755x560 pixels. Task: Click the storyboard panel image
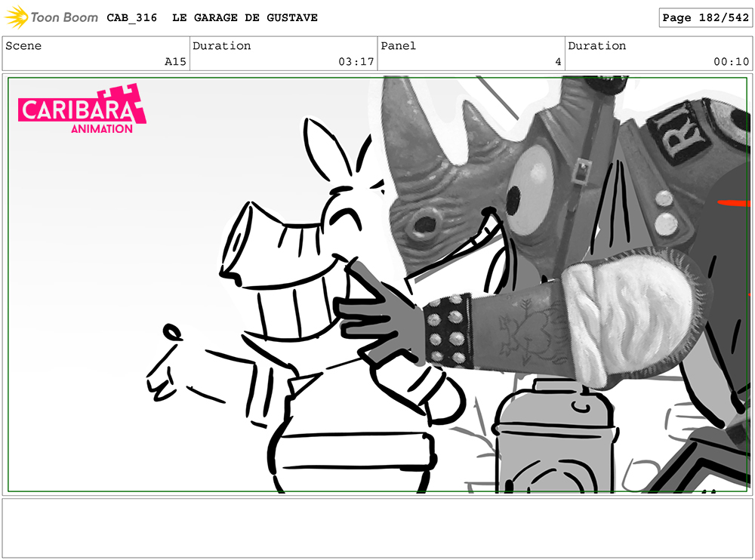coord(377,285)
